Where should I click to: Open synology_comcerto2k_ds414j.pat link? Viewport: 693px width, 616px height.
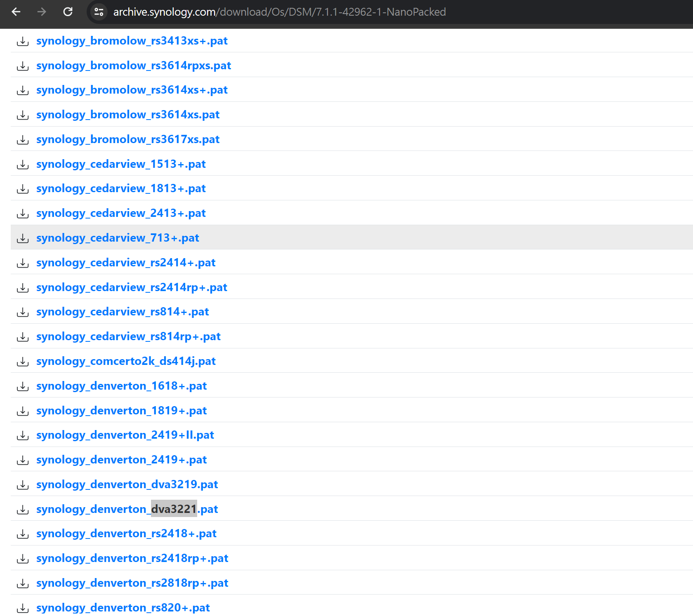point(126,361)
